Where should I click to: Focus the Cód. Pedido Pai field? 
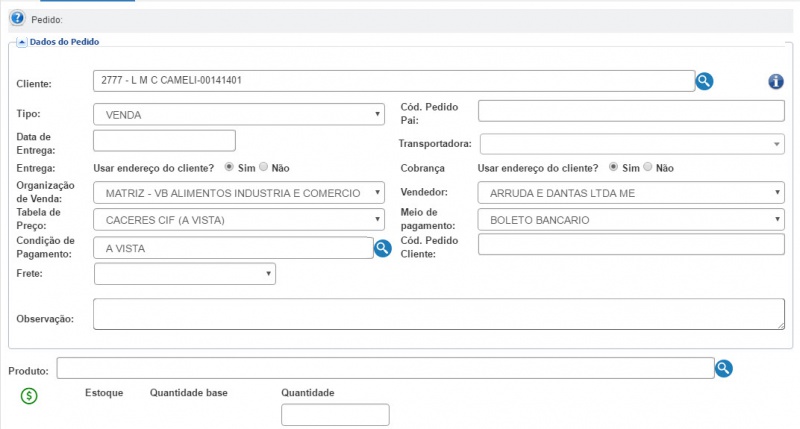click(x=631, y=111)
